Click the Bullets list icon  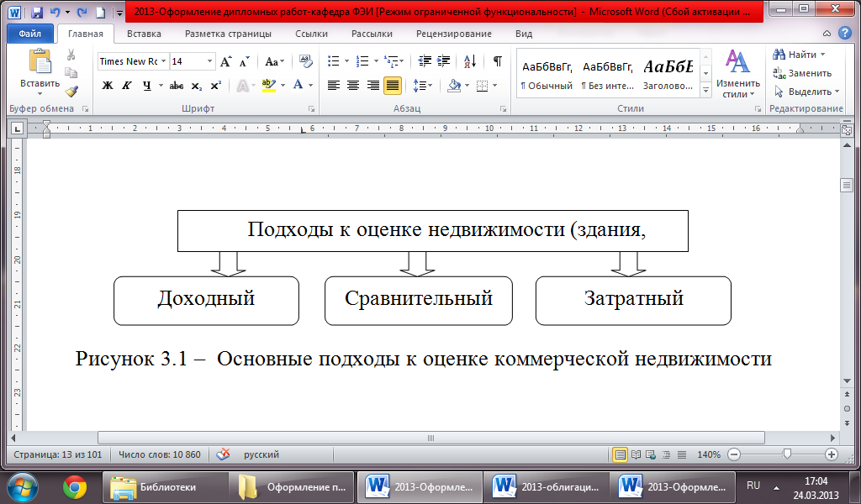333,60
